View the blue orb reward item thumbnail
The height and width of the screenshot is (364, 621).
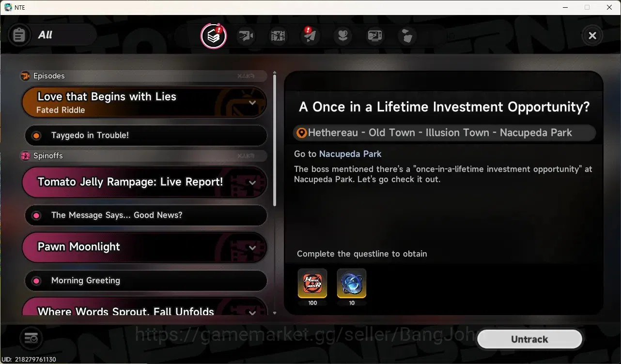click(352, 284)
